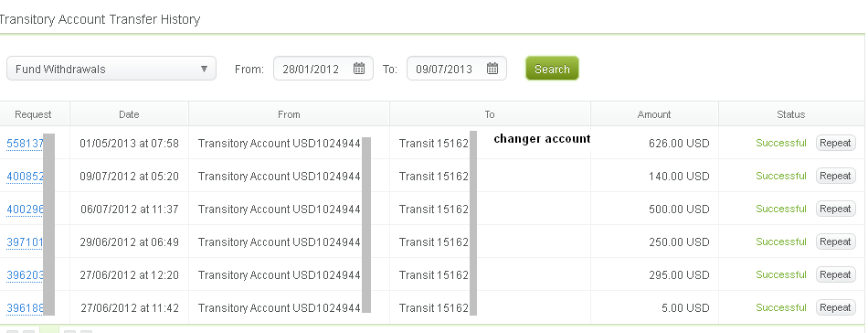Image resolution: width=868 pixels, height=333 pixels.
Task: Open the From date calendar picker
Action: coord(359,69)
